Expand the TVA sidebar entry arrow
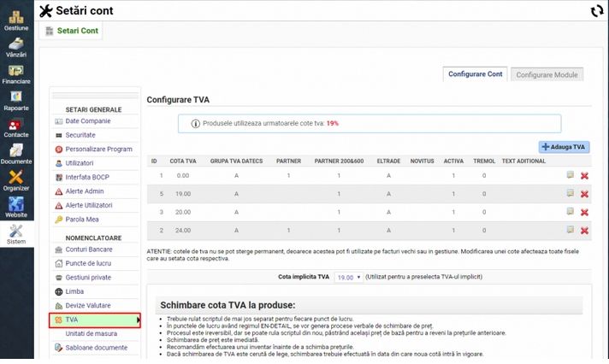The image size is (609, 364). (x=139, y=320)
